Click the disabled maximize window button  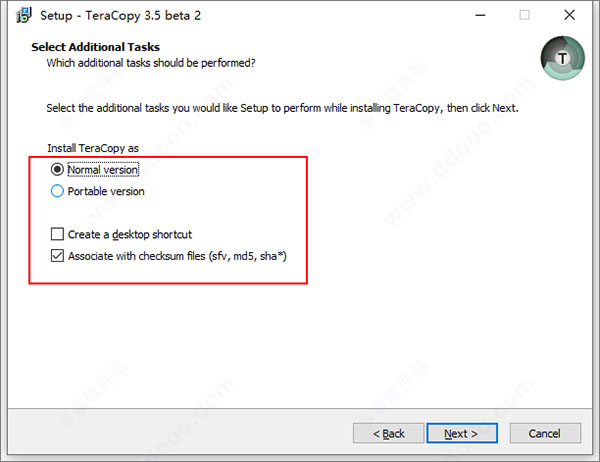point(524,15)
